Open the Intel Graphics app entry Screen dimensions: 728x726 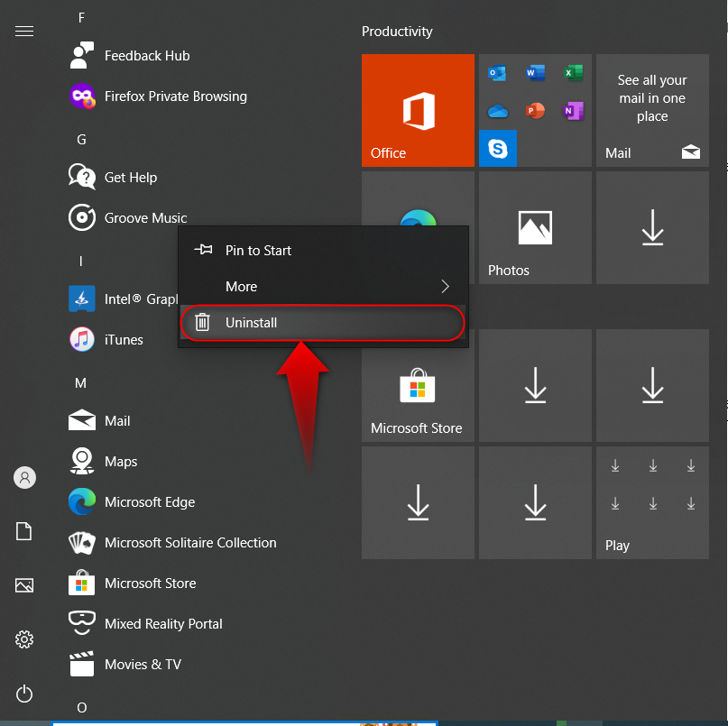tap(123, 299)
